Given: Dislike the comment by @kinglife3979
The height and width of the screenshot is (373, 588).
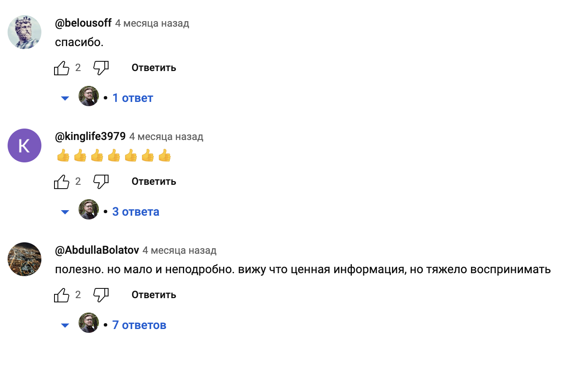Looking at the screenshot, I should [x=101, y=181].
